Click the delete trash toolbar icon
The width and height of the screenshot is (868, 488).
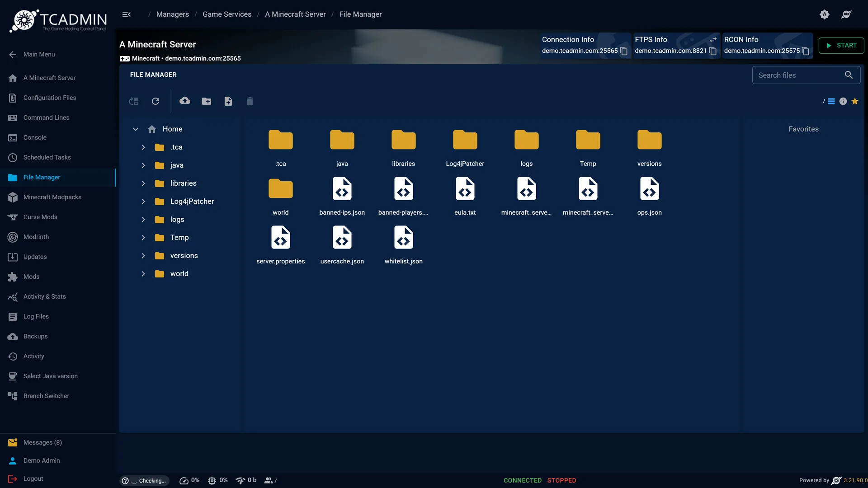[250, 101]
